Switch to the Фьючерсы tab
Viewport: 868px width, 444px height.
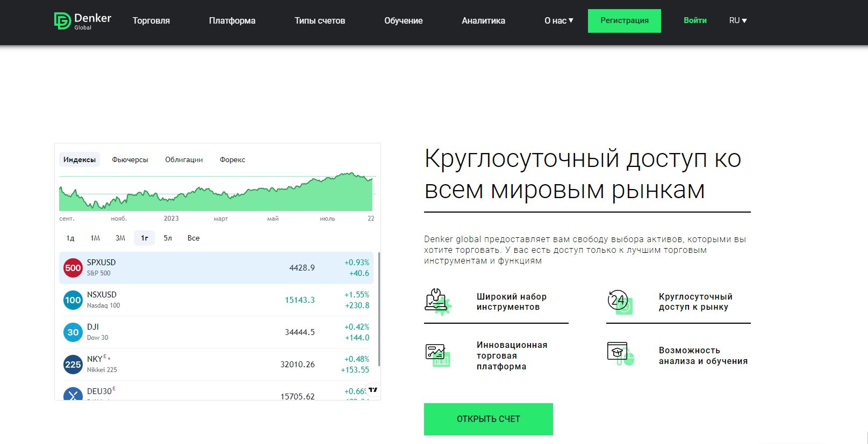130,159
